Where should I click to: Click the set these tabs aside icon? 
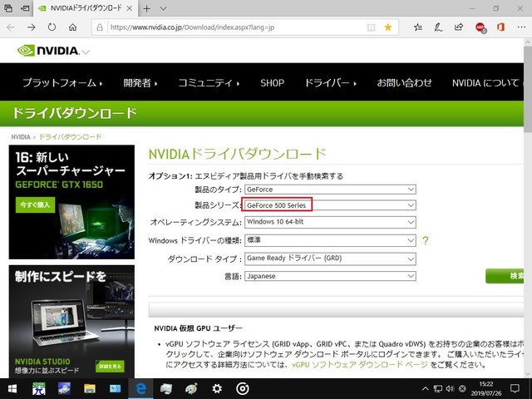point(25,8)
